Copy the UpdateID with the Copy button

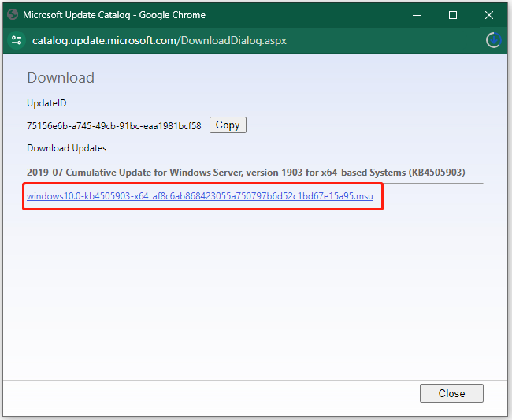228,125
